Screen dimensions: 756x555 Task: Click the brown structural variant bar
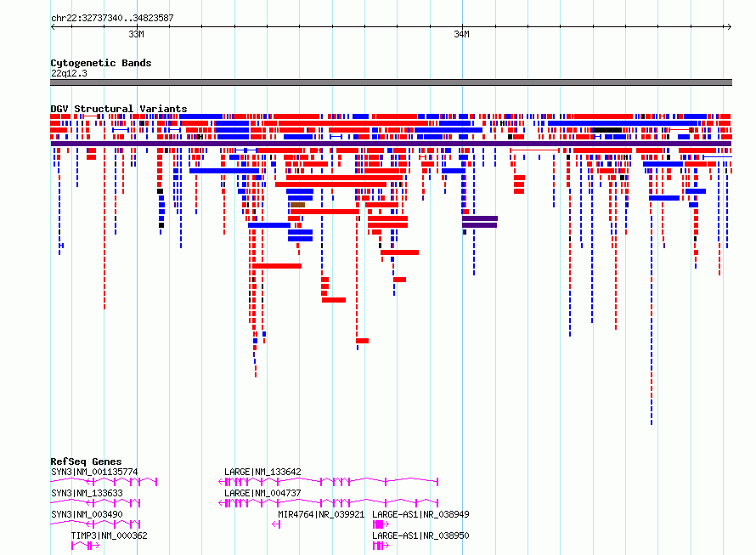coord(297,205)
